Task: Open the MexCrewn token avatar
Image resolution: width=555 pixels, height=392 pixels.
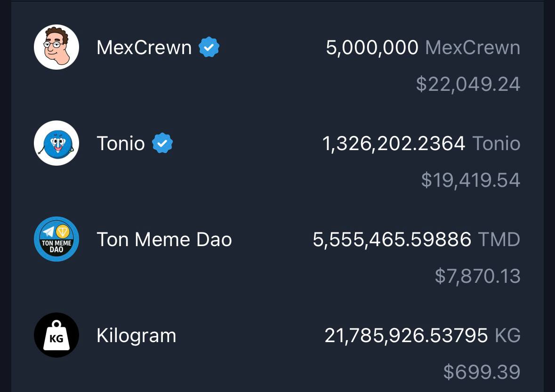Action: pos(56,47)
